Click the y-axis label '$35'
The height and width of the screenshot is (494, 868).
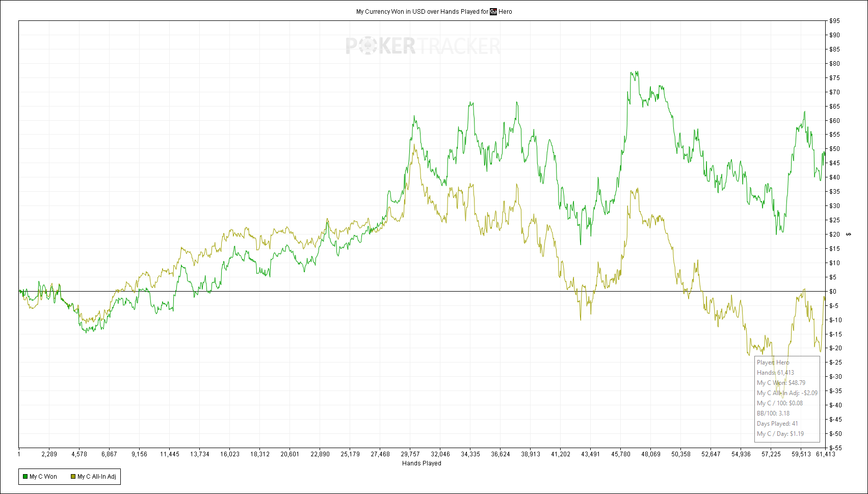tap(835, 192)
